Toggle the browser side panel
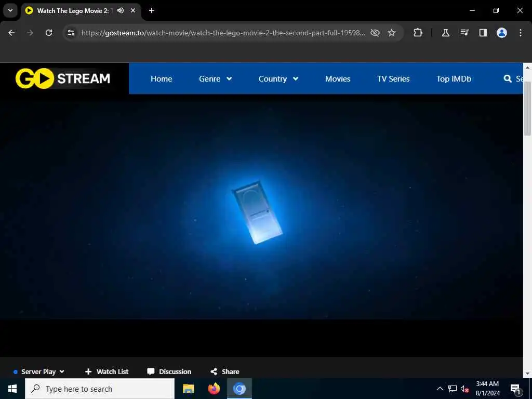The width and height of the screenshot is (532, 399). click(483, 33)
